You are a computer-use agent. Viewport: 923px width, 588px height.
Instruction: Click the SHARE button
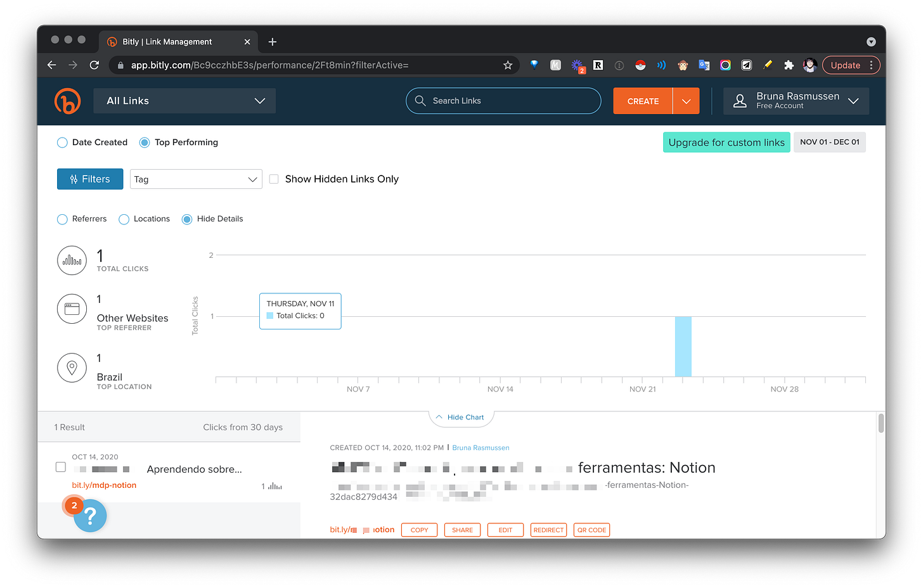462,530
